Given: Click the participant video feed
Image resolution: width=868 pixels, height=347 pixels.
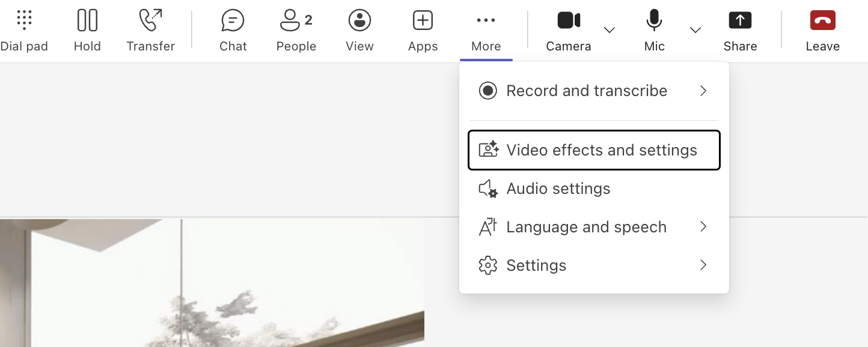Looking at the screenshot, I should [212, 282].
